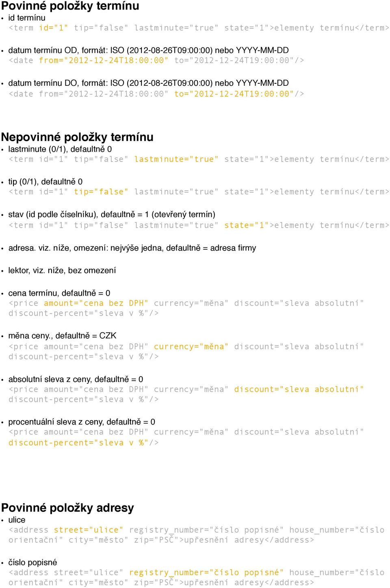The height and width of the screenshot is (588, 390).
Task: Click the heading "Povinné položky termínu"
Action: pyautogui.click(x=70, y=6)
